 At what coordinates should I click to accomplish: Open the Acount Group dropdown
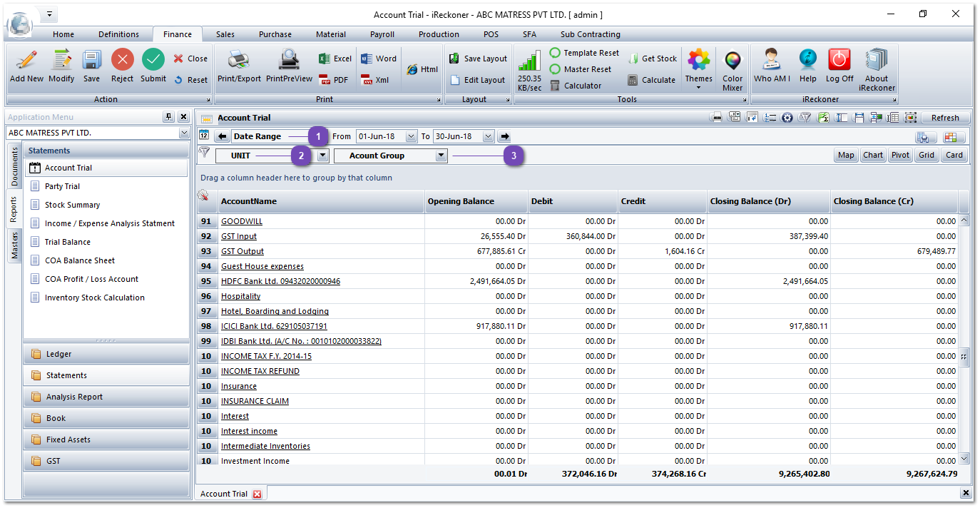441,156
